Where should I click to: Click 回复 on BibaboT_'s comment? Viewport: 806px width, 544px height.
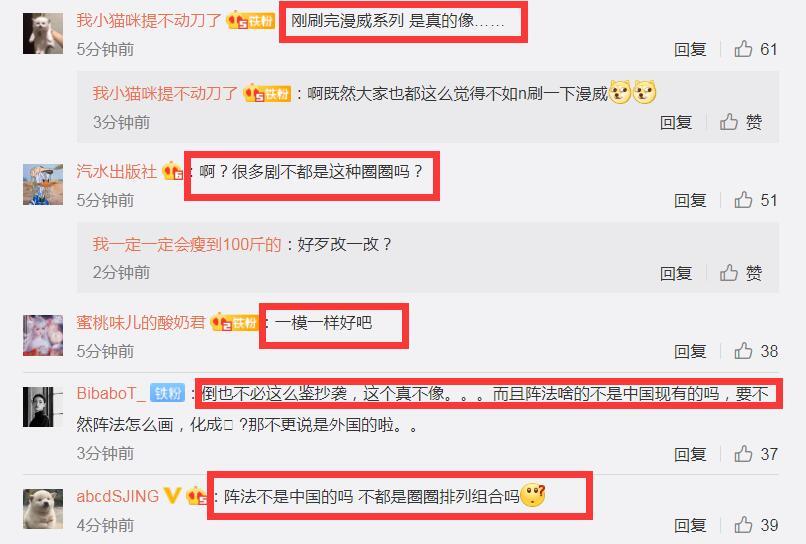click(x=690, y=454)
